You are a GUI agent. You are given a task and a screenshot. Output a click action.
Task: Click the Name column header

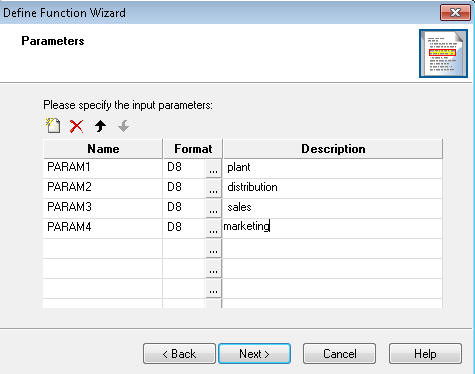tap(103, 149)
